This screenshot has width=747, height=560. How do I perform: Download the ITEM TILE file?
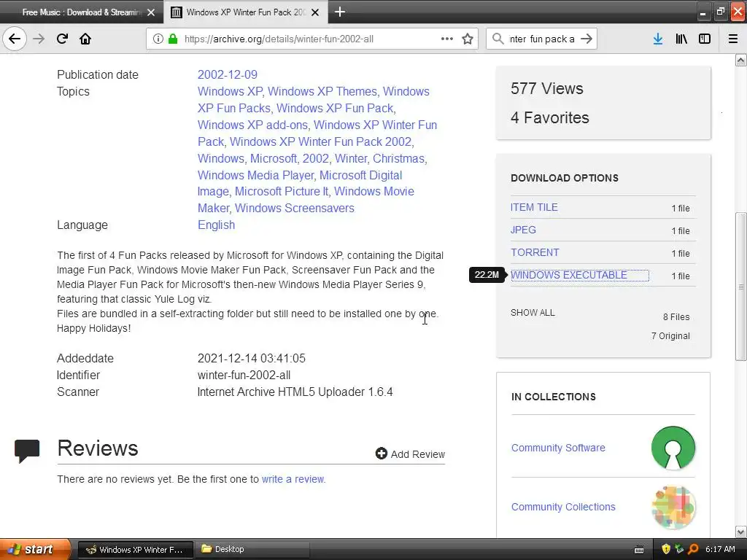(534, 207)
